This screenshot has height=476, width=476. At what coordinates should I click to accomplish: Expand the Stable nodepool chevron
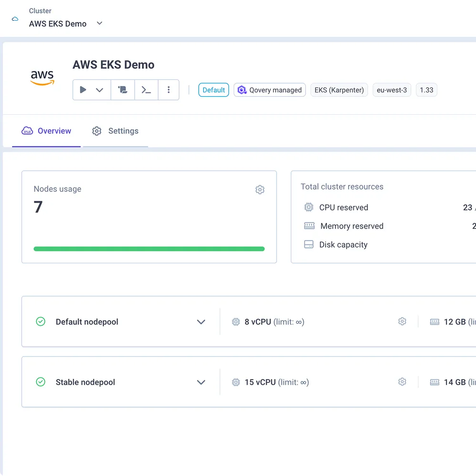coord(201,382)
